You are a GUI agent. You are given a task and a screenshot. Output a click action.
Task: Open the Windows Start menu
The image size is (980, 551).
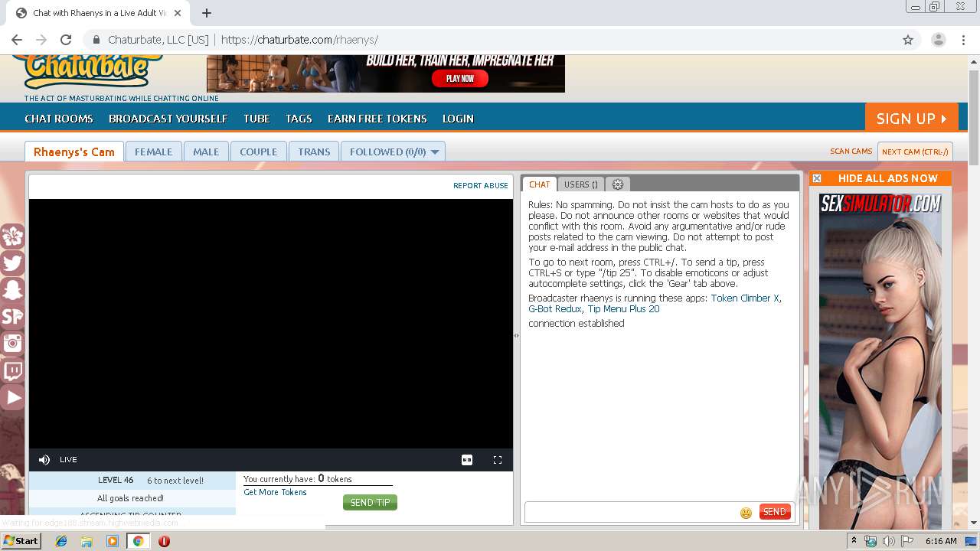[21, 540]
